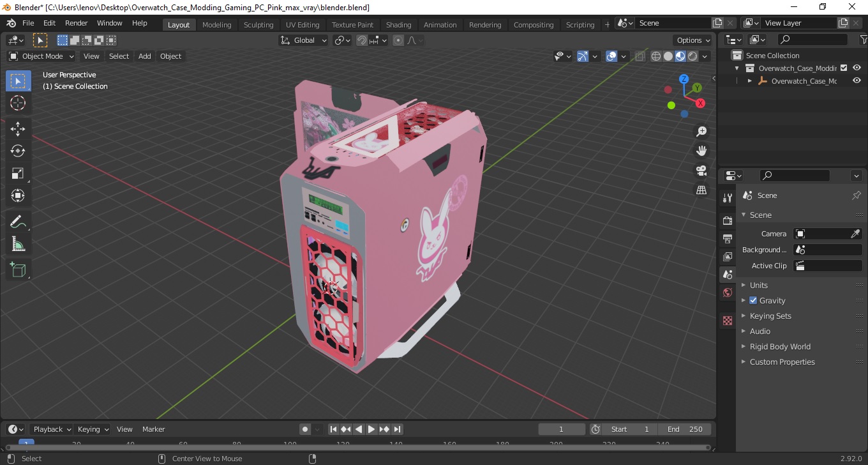This screenshot has height=465, width=868.
Task: Open the Options dropdown
Action: pos(694,40)
